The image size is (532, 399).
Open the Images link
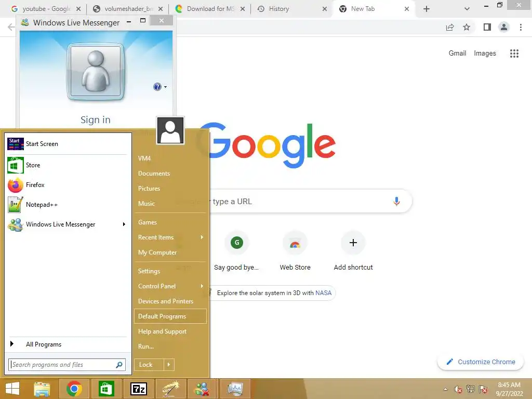(485, 54)
